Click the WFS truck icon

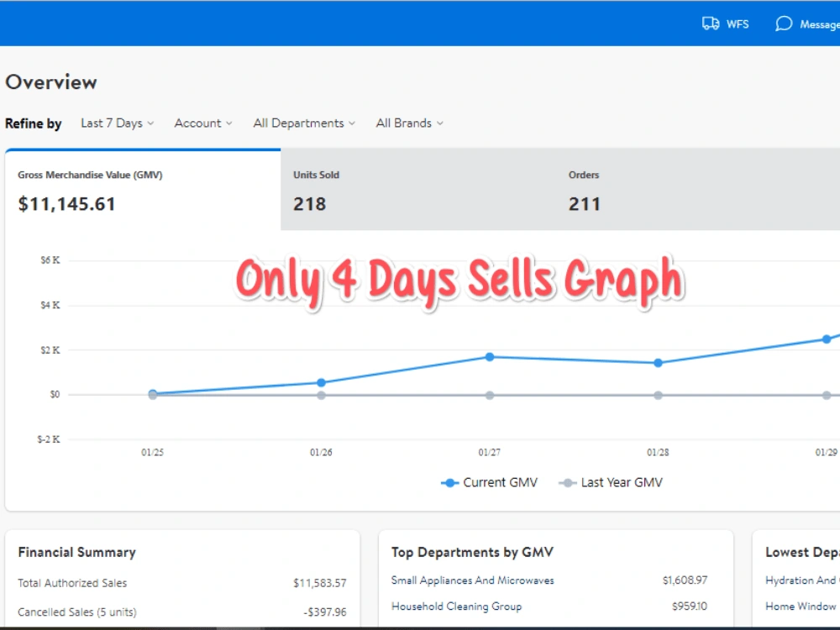tap(711, 24)
